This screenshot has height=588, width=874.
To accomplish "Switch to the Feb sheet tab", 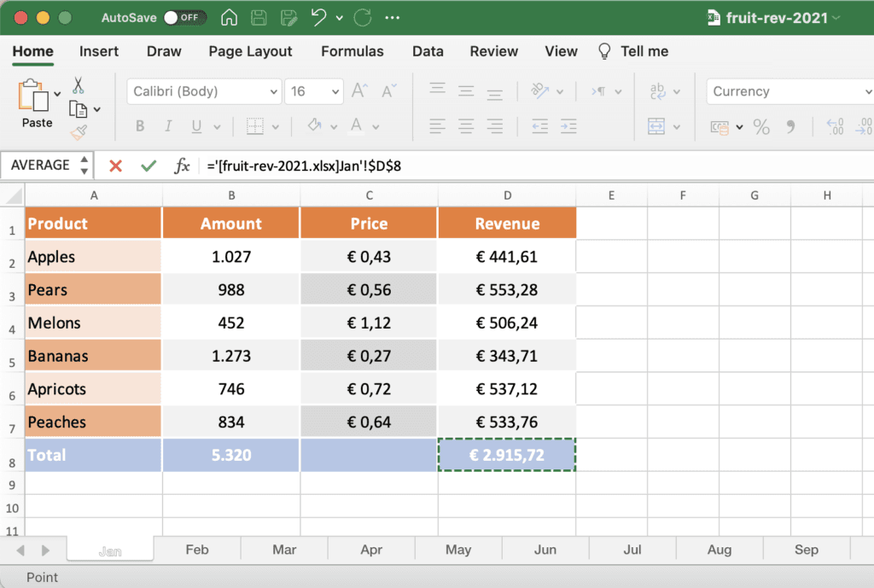I will [x=197, y=550].
